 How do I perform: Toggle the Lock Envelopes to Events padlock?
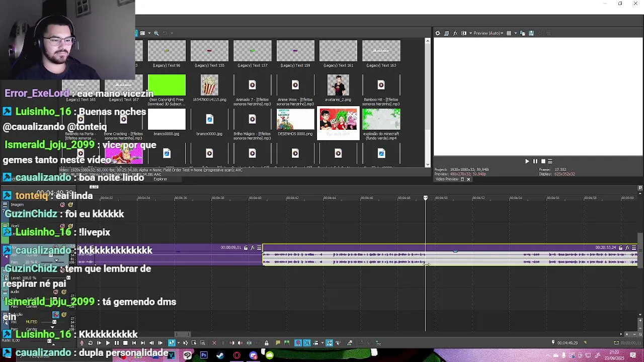[266, 343]
